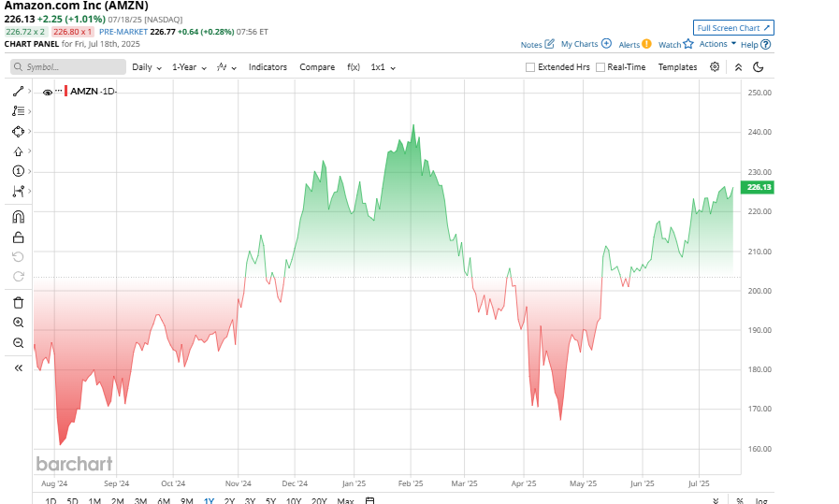Open the Compare menu
The image size is (839, 504).
click(317, 67)
